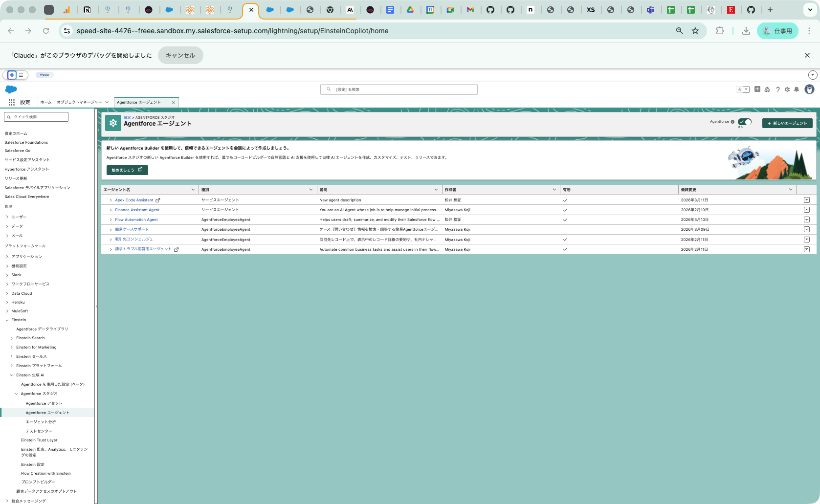Expand the ユーザー section in the sidebar

pyautogui.click(x=7, y=217)
